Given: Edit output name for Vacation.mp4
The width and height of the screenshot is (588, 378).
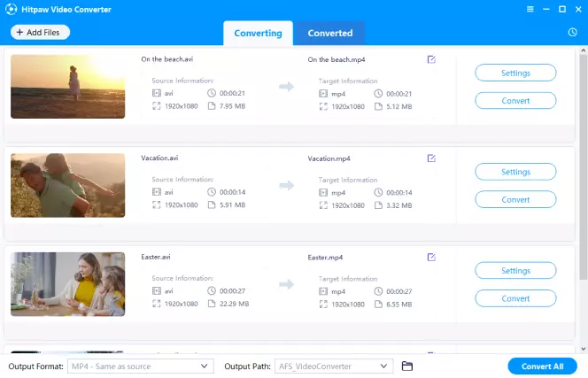Looking at the screenshot, I should [431, 158].
